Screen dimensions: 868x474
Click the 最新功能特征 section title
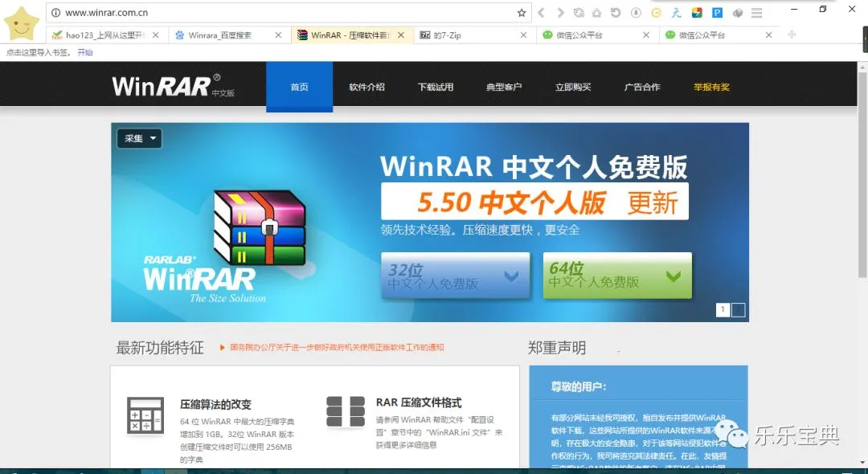click(160, 348)
